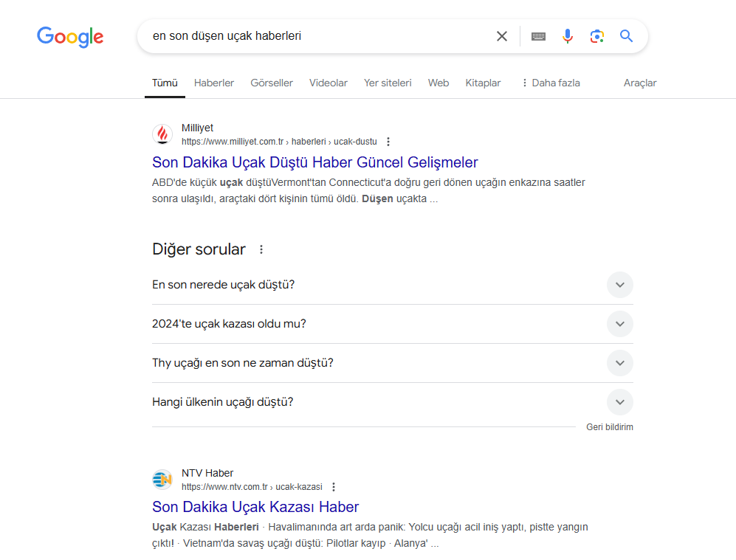Expand 'En son nerede uçak düştü?'
The height and width of the screenshot is (560, 736).
(393, 285)
